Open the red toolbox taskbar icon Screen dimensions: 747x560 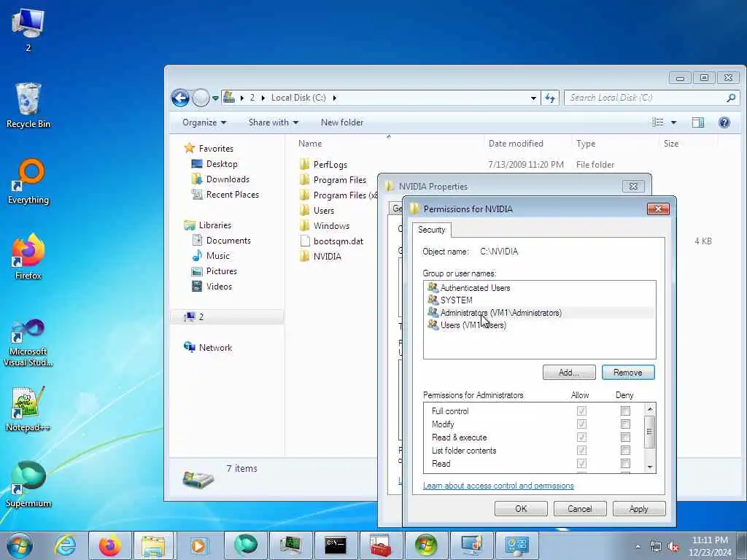coord(381,545)
